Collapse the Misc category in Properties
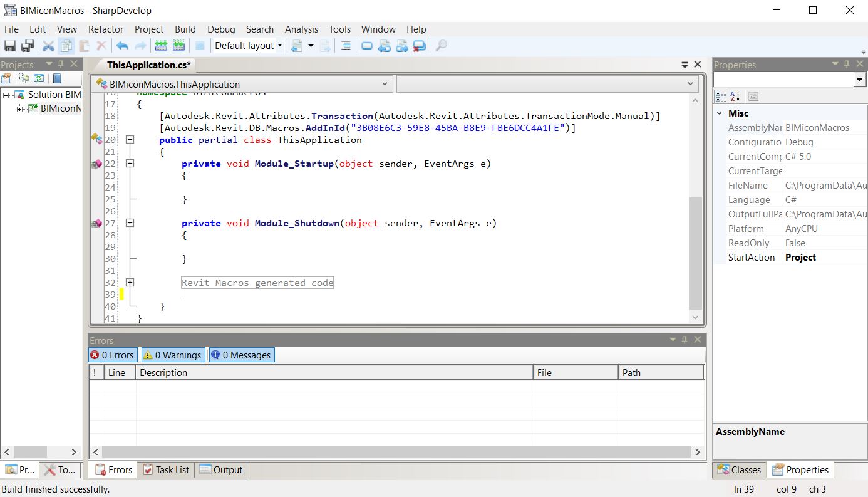Viewport: 868px width, 497px height. pos(719,113)
